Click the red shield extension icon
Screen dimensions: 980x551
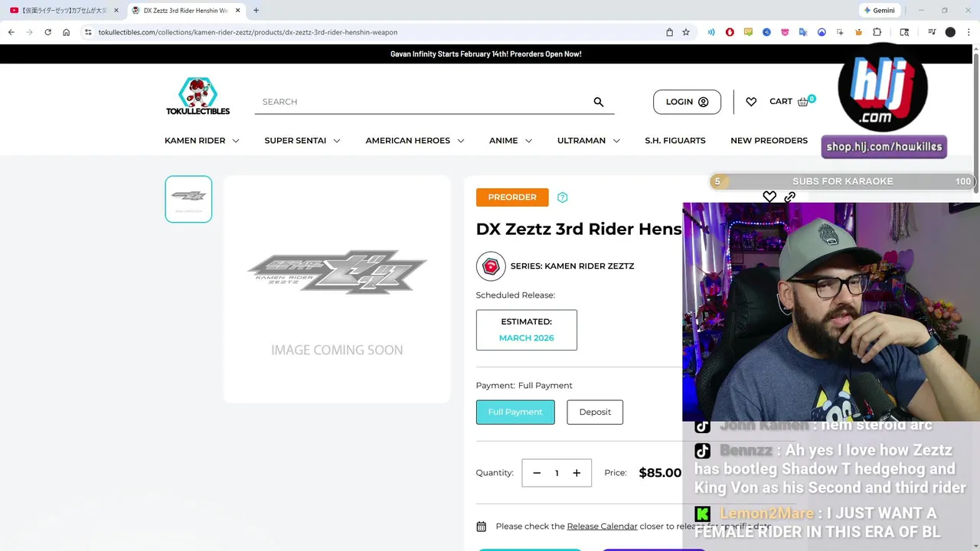pyautogui.click(x=730, y=32)
